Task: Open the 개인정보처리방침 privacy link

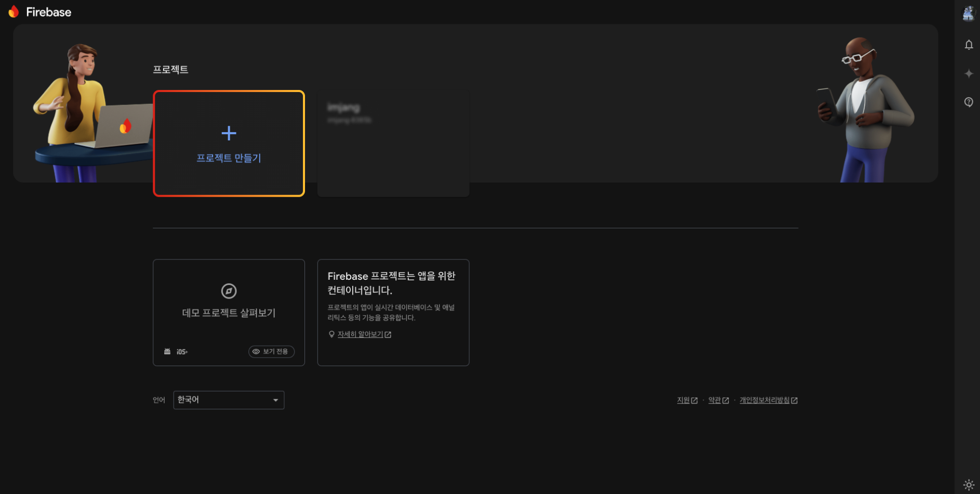Action: click(x=769, y=400)
